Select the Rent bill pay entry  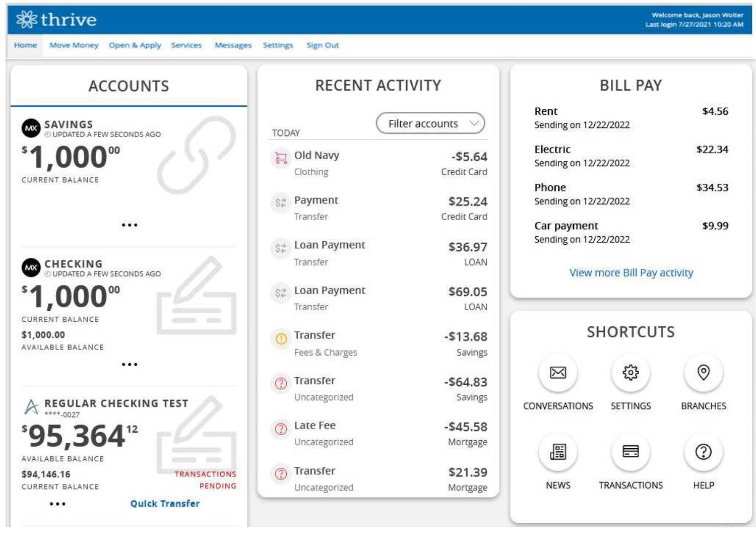pyautogui.click(x=631, y=118)
